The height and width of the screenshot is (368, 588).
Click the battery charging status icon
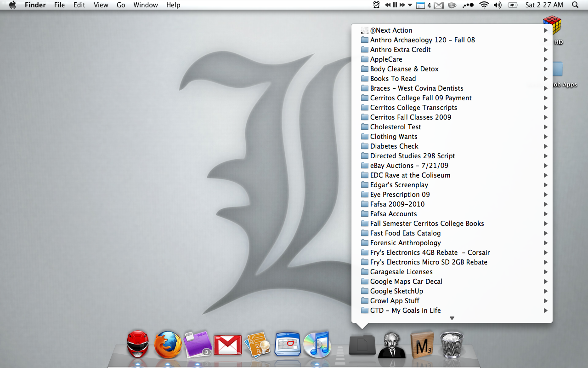click(x=513, y=5)
